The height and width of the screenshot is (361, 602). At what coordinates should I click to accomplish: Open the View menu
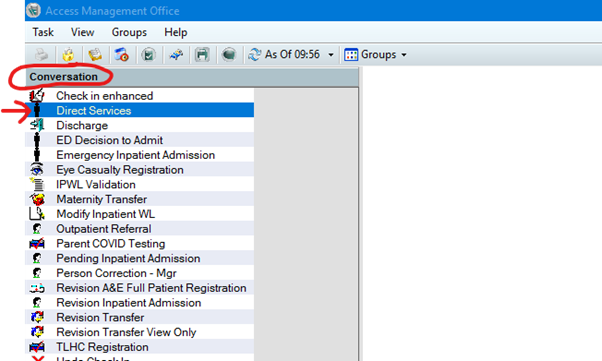[82, 32]
